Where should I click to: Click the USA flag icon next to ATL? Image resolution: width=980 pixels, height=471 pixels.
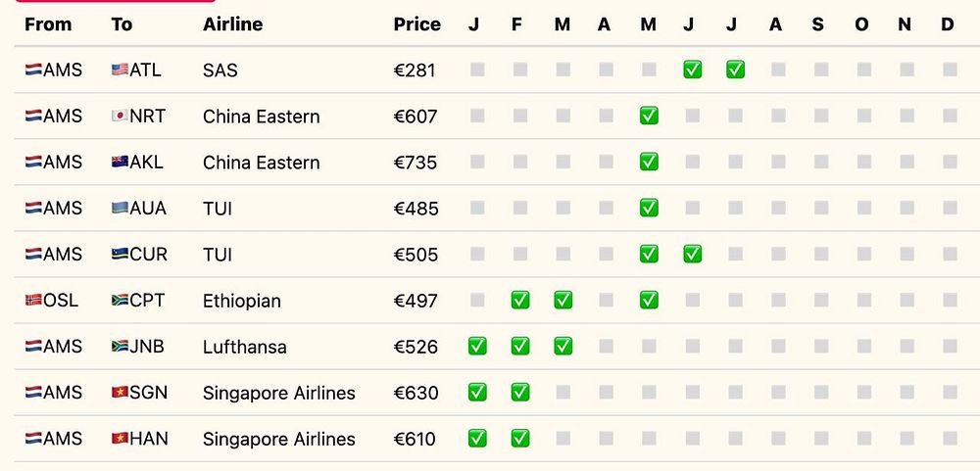tap(120, 71)
